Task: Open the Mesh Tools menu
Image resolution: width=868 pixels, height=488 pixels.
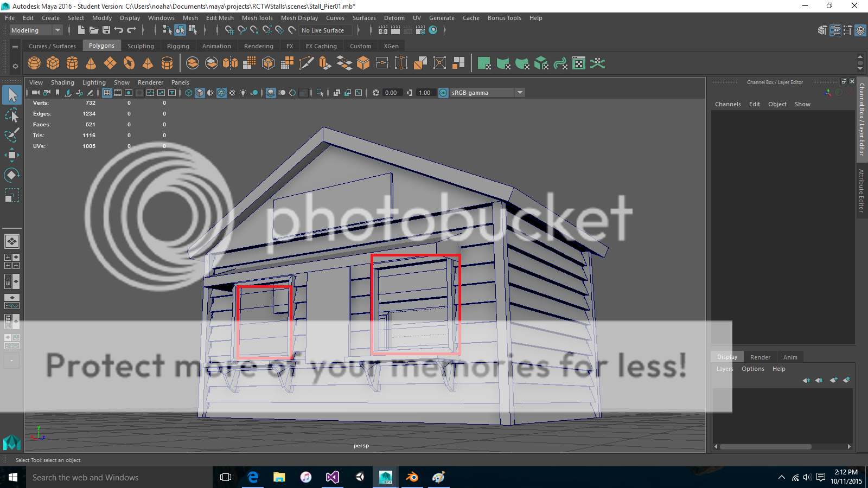Action: tap(257, 18)
